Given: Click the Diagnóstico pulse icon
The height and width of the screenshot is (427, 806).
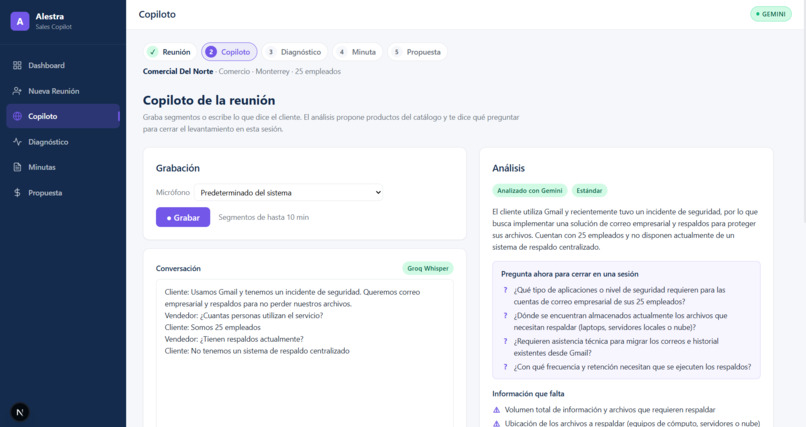Looking at the screenshot, I should pyautogui.click(x=17, y=142).
